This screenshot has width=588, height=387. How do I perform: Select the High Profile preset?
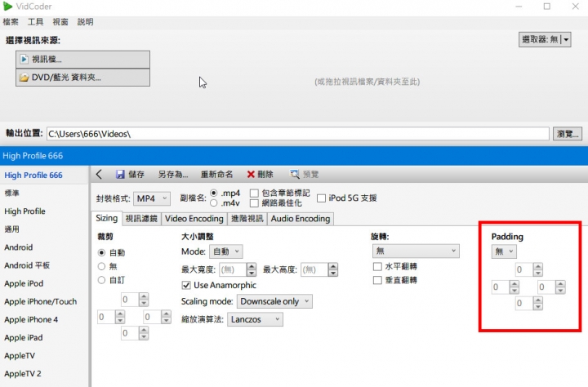point(45,211)
